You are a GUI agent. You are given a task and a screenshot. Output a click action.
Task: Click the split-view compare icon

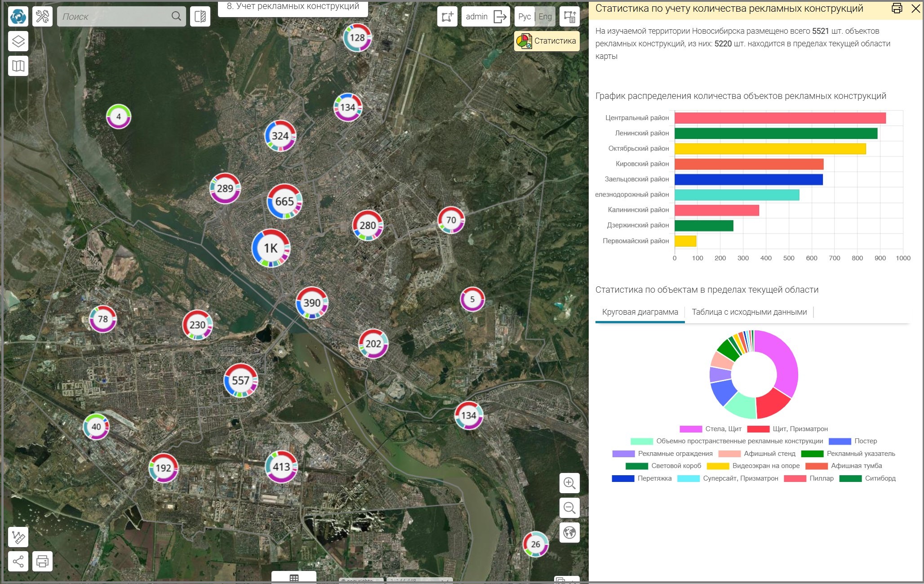tap(200, 17)
